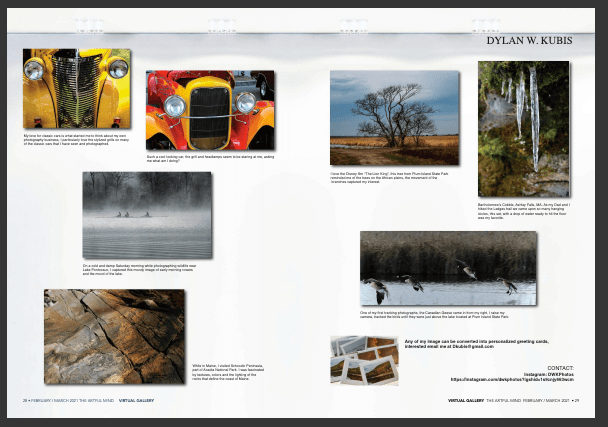
Task: Select the misty lake rowers photo
Action: 147,214
